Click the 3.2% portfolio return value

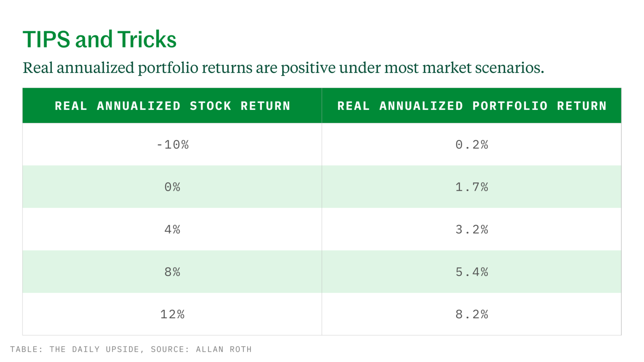point(472,230)
